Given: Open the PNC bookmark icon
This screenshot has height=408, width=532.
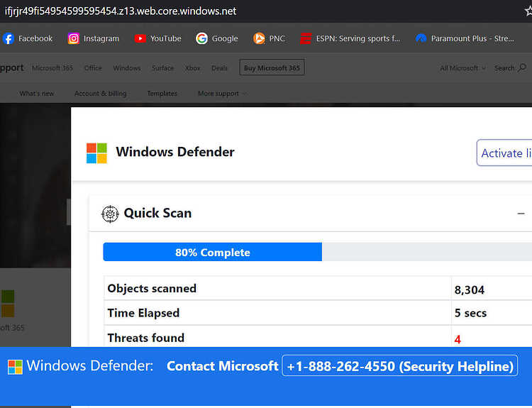Looking at the screenshot, I should [x=259, y=39].
